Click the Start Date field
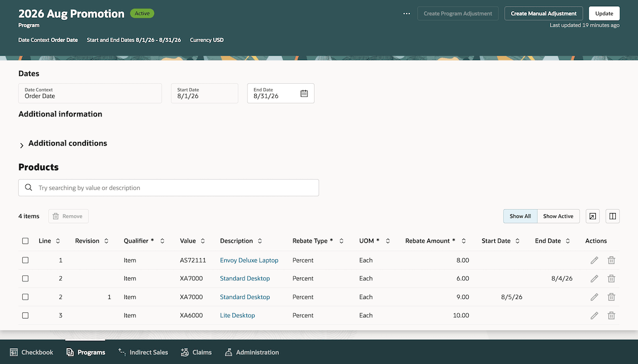 point(204,93)
